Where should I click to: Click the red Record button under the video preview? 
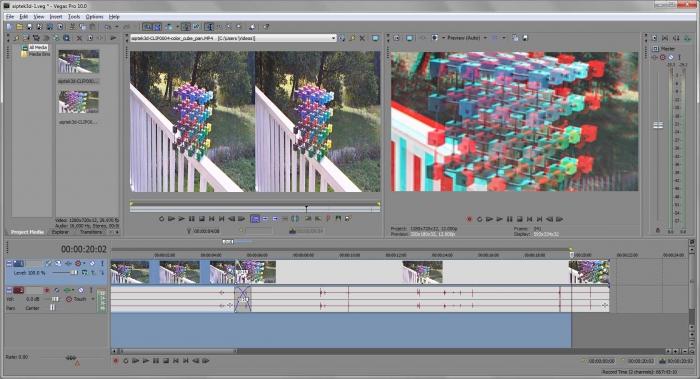point(469,219)
